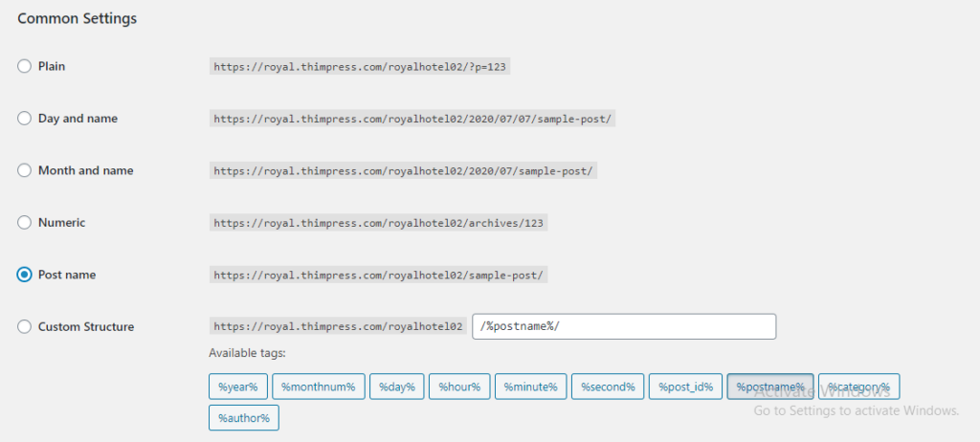The height and width of the screenshot is (442, 980).
Task: Click the Plain example URL code
Action: tap(367, 67)
